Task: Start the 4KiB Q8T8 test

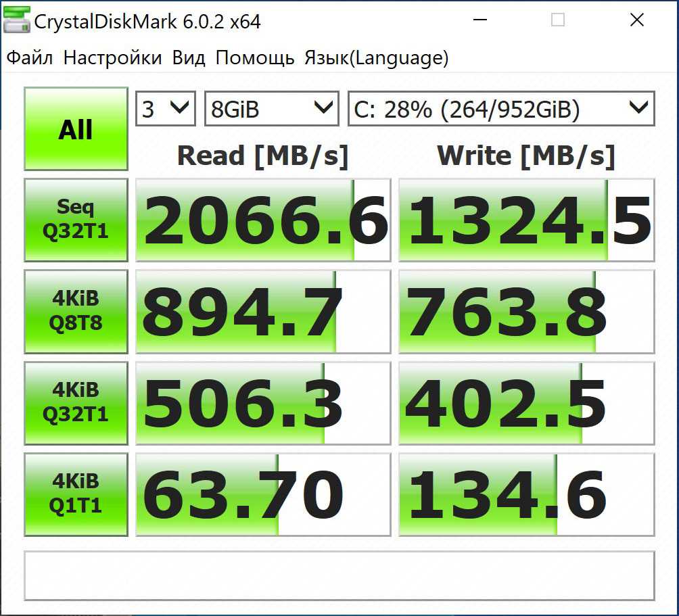Action: pyautogui.click(x=76, y=311)
